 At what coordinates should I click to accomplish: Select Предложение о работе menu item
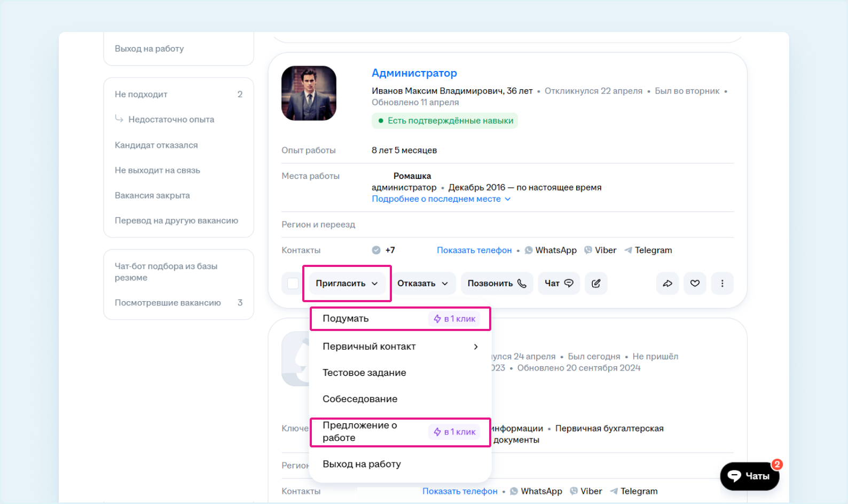click(x=400, y=432)
